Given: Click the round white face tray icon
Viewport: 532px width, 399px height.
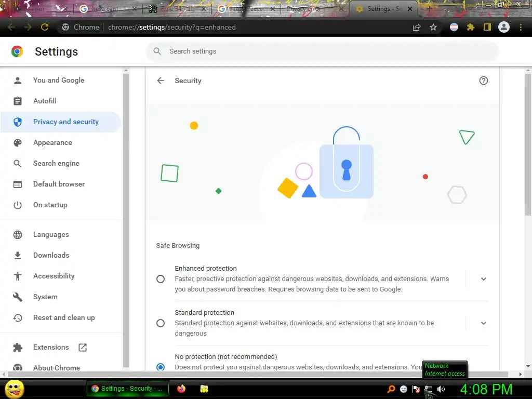Looking at the screenshot, I should tap(403, 389).
